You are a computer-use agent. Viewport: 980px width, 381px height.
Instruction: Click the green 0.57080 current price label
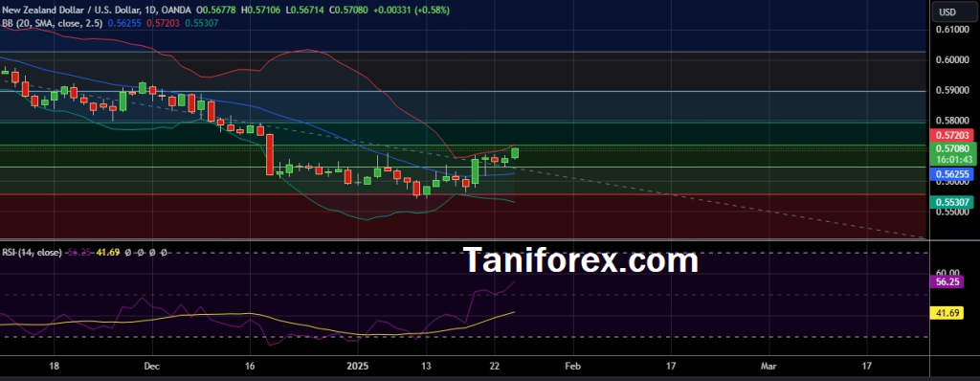click(952, 148)
